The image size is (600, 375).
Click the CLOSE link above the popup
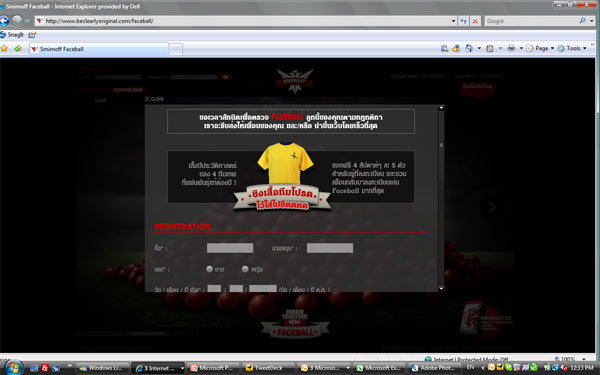(154, 99)
